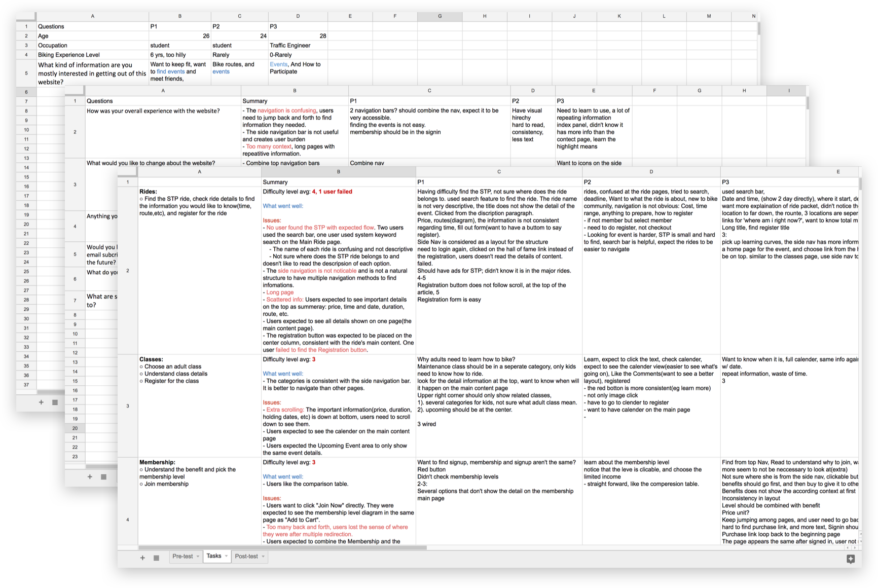Select the 'Classes:' task description cell

[x=200, y=406]
